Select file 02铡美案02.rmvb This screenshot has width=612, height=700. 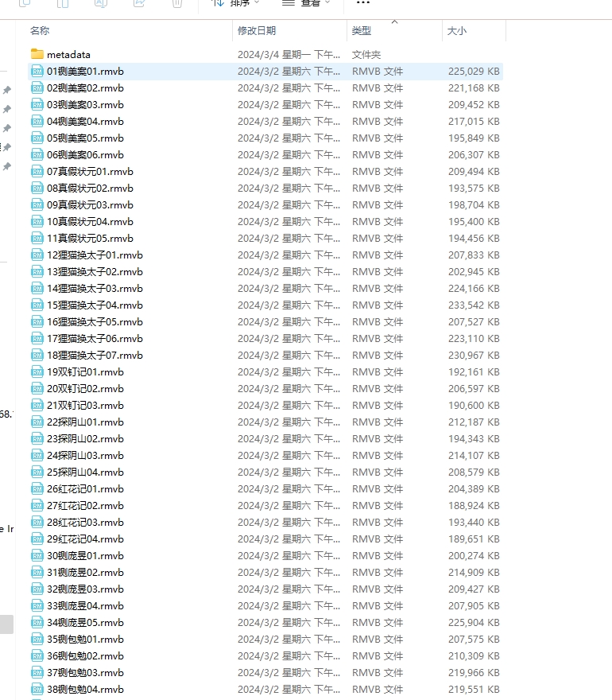coord(85,88)
